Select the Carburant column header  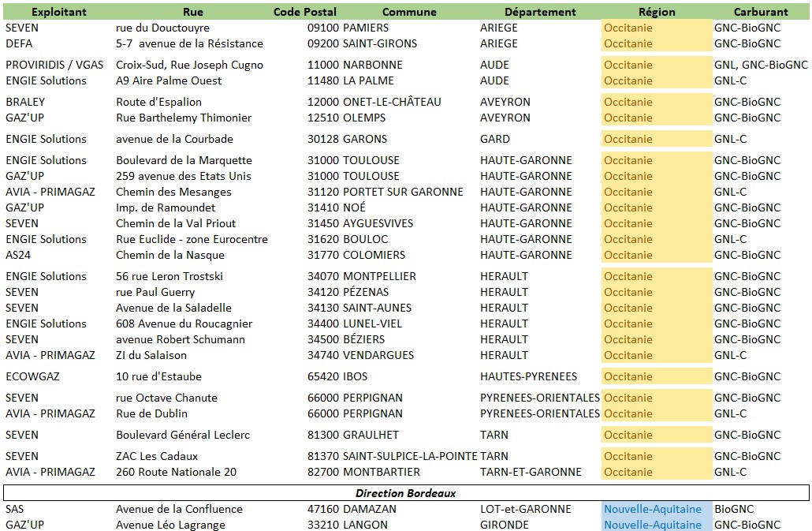pyautogui.click(x=761, y=12)
